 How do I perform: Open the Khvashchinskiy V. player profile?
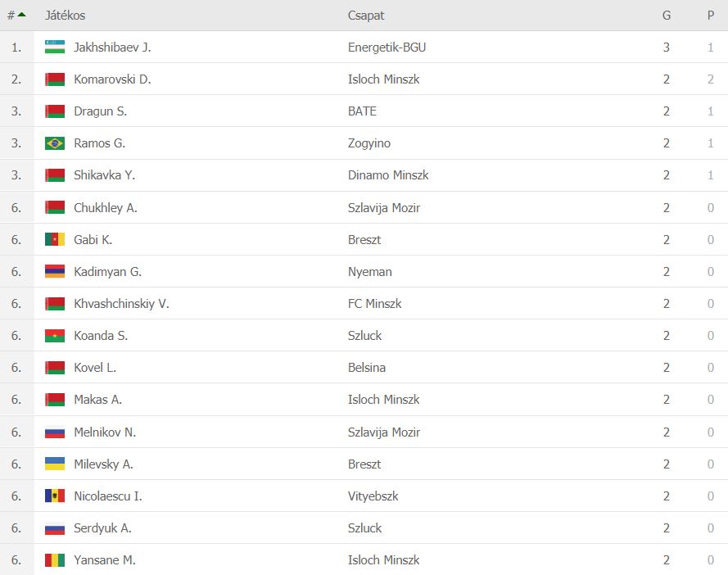(122, 304)
